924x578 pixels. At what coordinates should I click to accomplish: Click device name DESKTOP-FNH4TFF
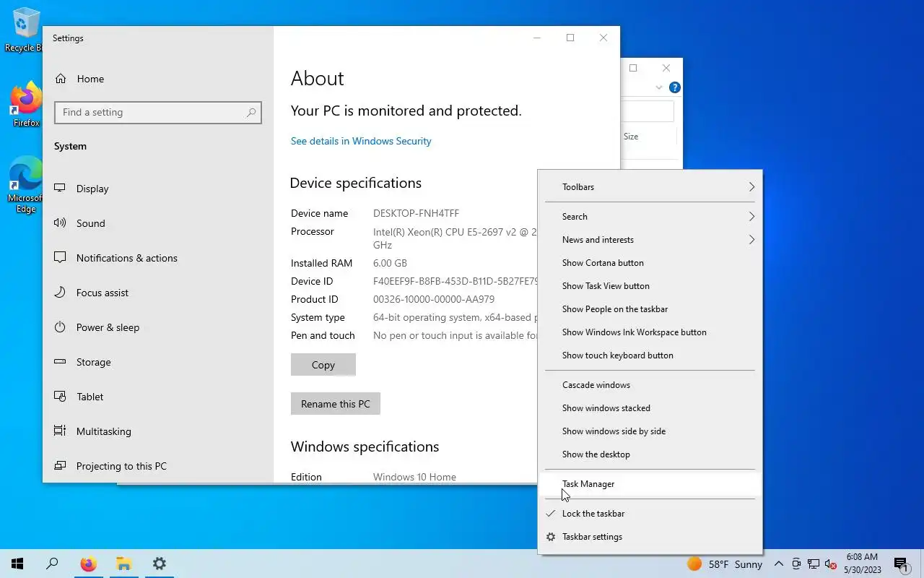[x=416, y=213]
